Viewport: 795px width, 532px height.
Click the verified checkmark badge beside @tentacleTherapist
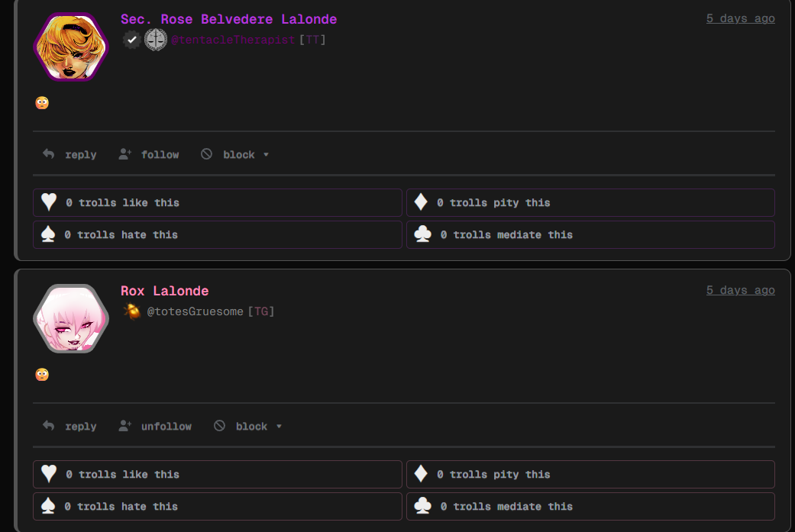pyautogui.click(x=132, y=40)
